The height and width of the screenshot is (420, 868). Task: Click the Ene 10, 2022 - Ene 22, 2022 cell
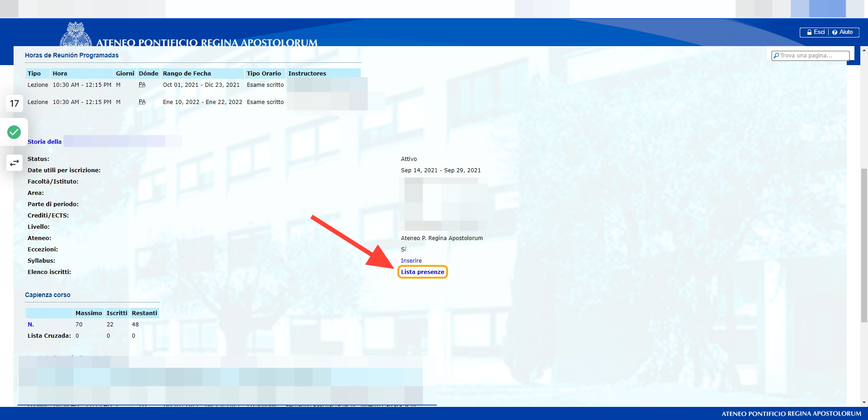[x=203, y=102]
